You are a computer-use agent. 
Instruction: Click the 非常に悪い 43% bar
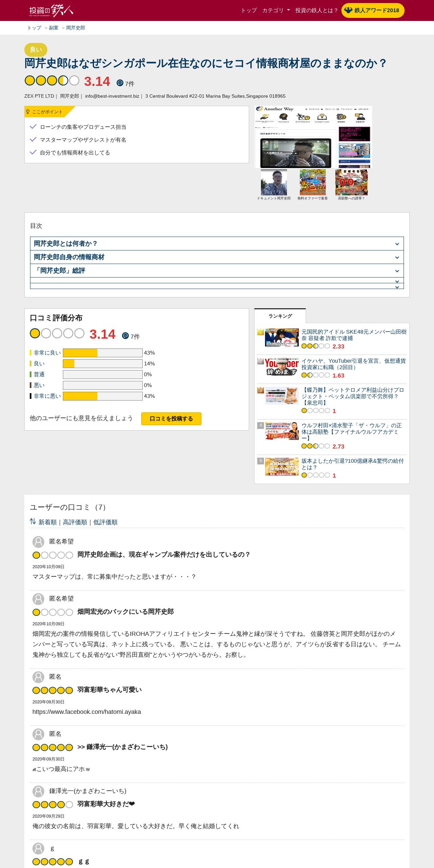pos(103,396)
